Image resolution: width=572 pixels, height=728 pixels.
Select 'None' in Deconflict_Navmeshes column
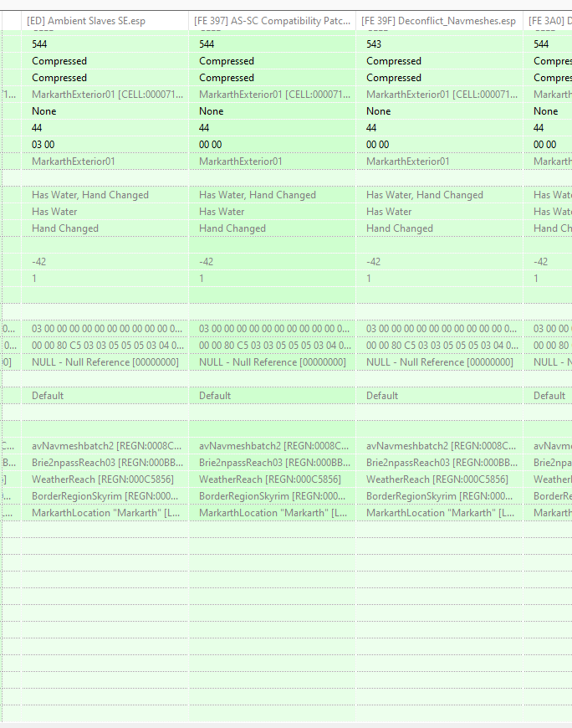pyautogui.click(x=379, y=111)
